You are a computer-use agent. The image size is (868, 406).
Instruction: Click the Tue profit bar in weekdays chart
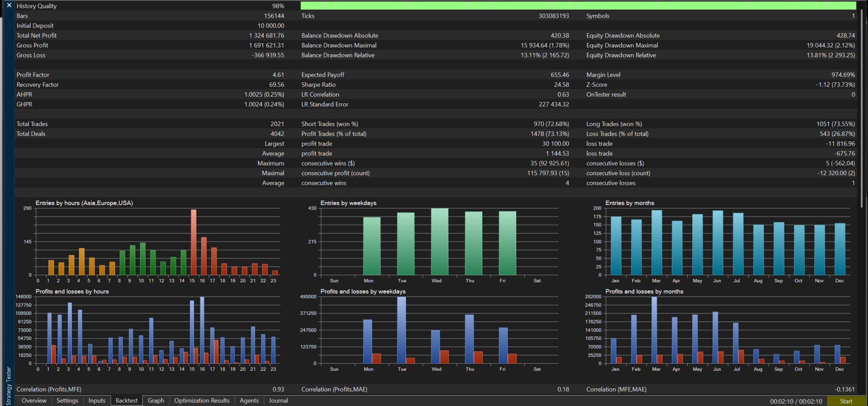(x=401, y=330)
